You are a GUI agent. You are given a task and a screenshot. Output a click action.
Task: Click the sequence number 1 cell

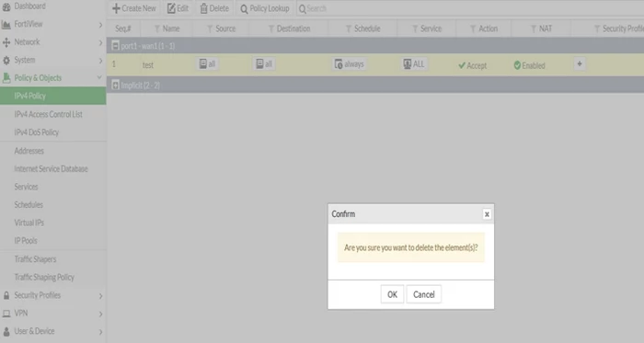click(114, 64)
